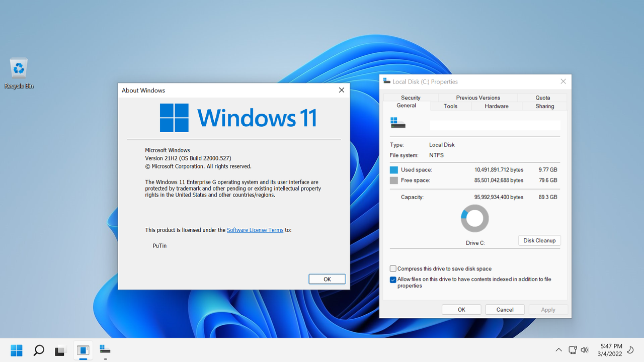Open taskbar Search
Viewport: 644px width, 362px height.
pos(39,350)
